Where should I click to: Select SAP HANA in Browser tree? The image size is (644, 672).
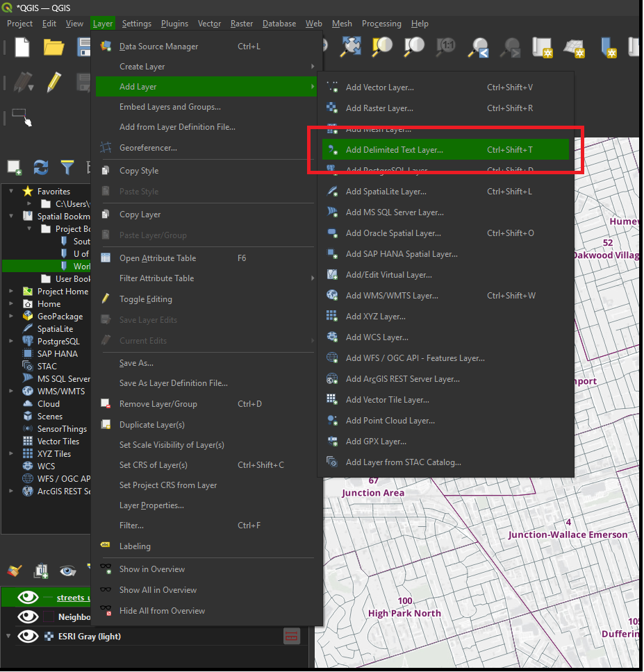click(x=57, y=353)
